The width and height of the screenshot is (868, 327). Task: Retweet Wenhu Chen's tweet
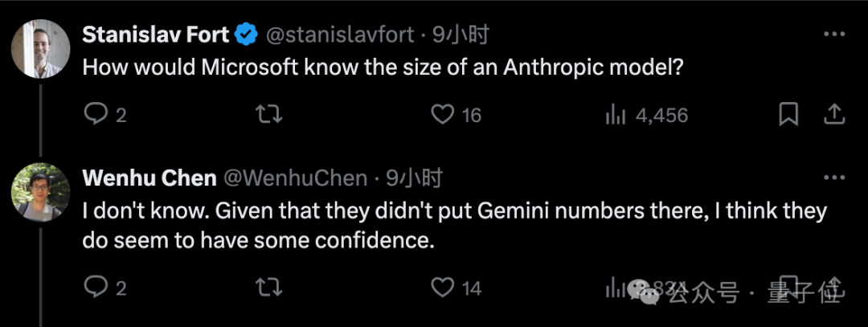(x=268, y=287)
